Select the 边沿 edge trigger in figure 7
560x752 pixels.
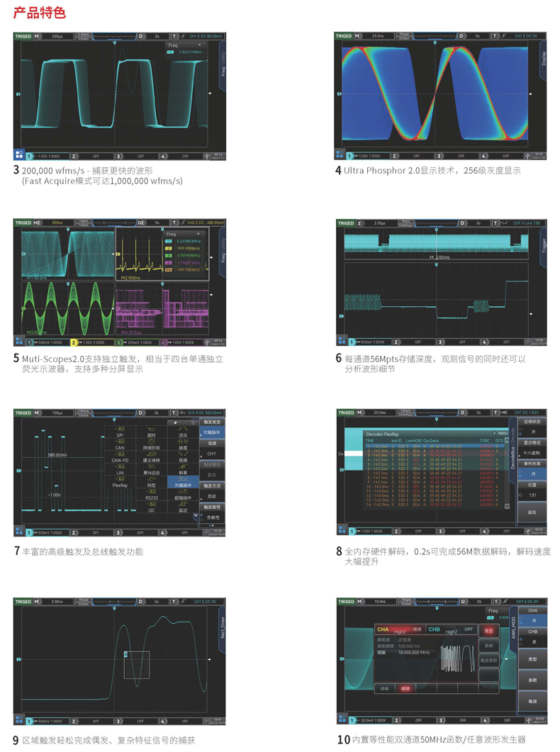click(x=183, y=432)
